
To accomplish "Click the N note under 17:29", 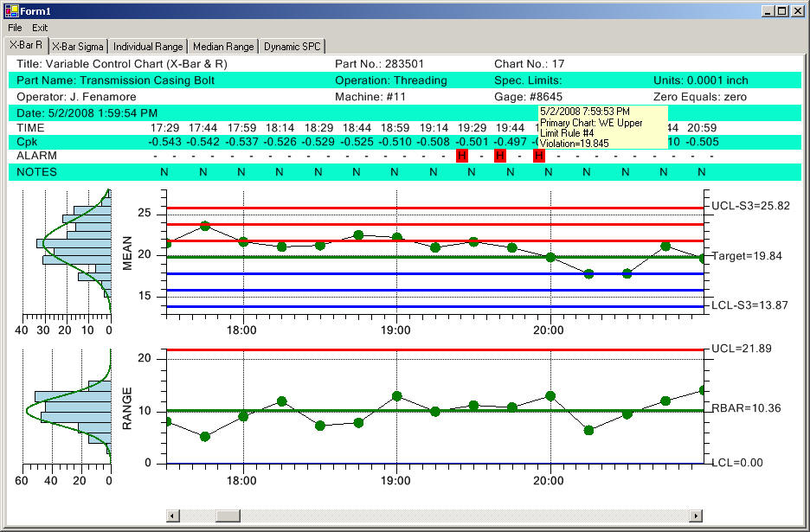I will click(164, 172).
